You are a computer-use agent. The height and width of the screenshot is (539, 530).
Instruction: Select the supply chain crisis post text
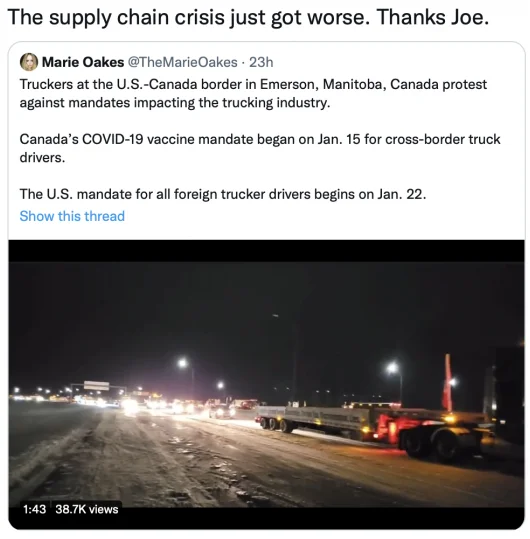click(x=248, y=17)
